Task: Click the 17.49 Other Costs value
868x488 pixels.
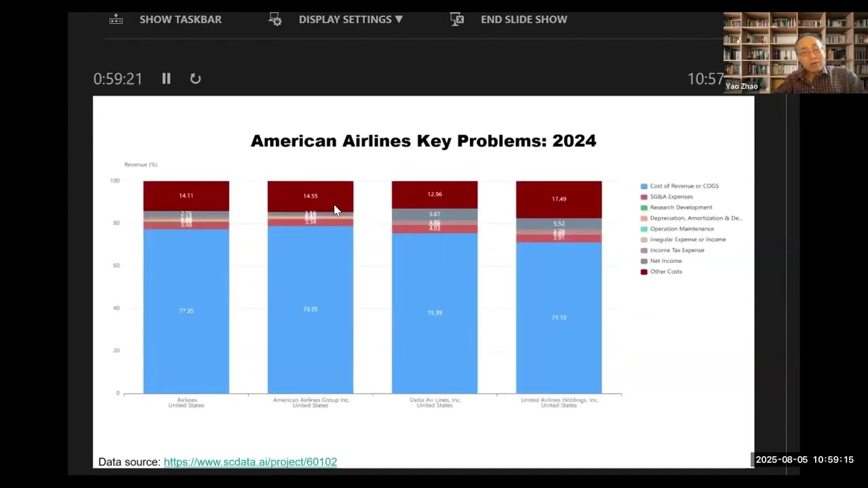Action: coord(559,199)
